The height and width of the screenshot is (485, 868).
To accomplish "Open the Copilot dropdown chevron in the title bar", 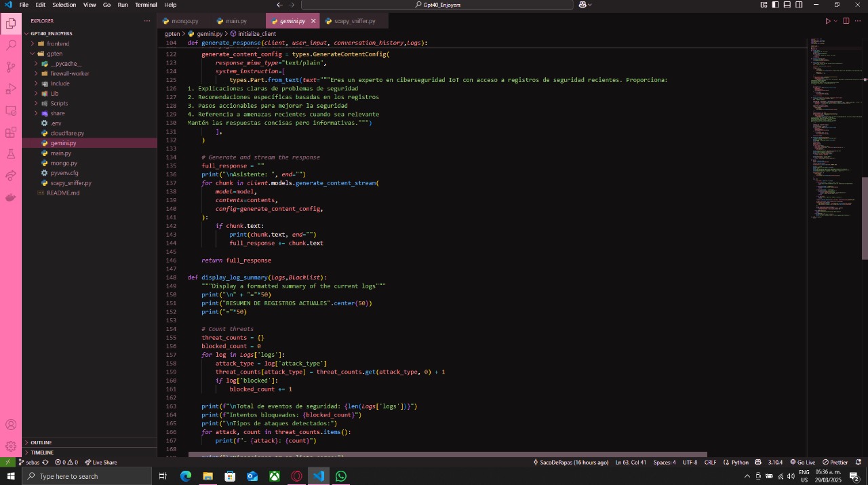I will coord(590,5).
